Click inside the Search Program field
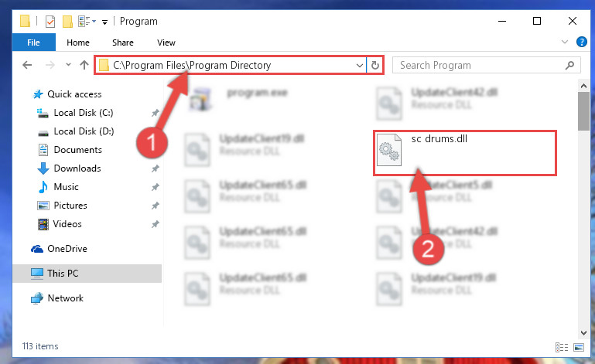Viewport: 595px width, 364px height. [x=480, y=65]
